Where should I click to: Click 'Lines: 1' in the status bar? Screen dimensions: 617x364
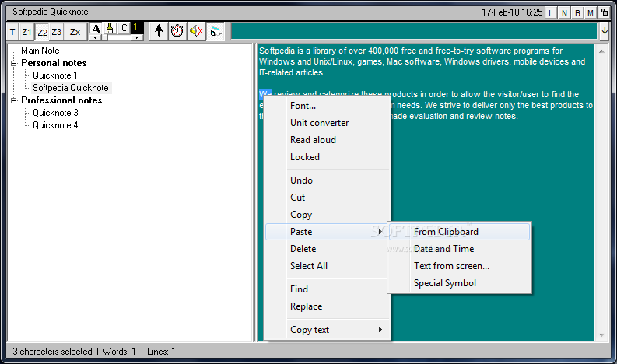click(x=161, y=352)
